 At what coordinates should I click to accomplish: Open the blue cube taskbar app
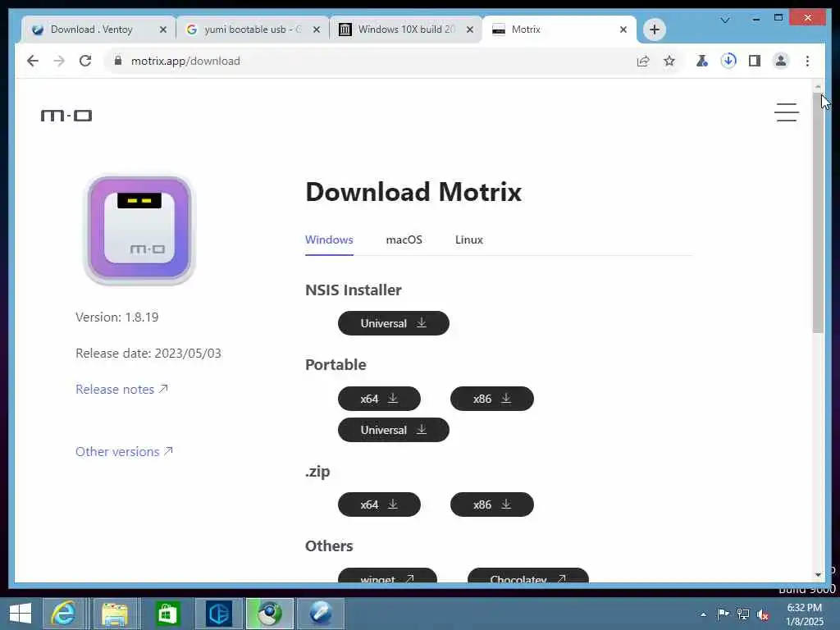[218, 614]
